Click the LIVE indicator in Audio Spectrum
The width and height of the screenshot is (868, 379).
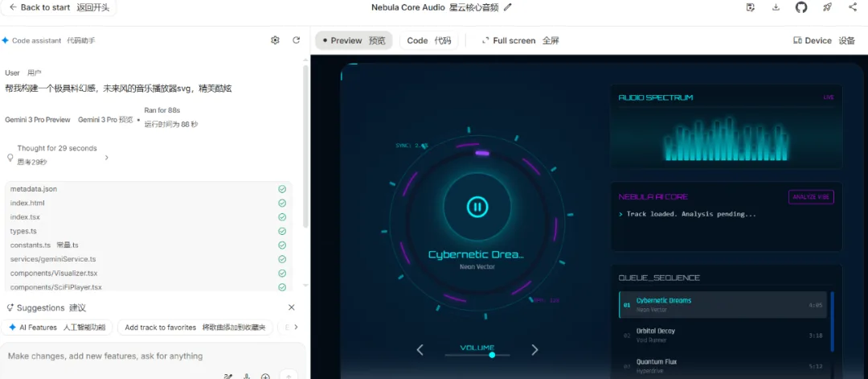(829, 97)
